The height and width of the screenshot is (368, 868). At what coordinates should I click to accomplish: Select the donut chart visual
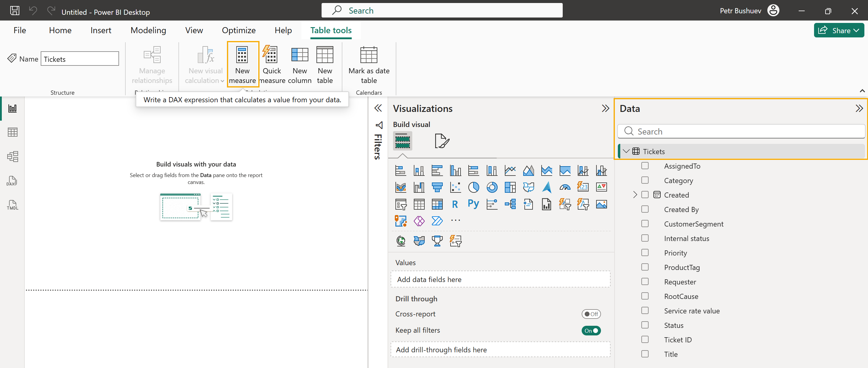point(492,187)
